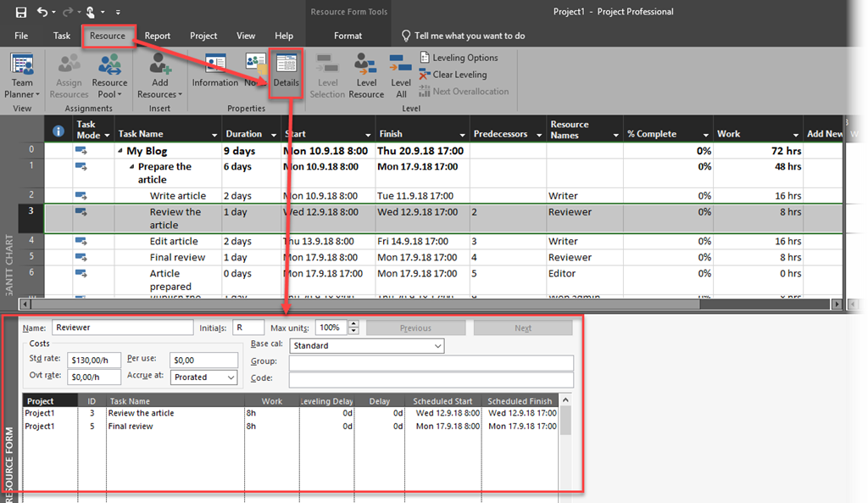Click the Max units spinner control
Screen dimensions: 868x503
(x=353, y=327)
